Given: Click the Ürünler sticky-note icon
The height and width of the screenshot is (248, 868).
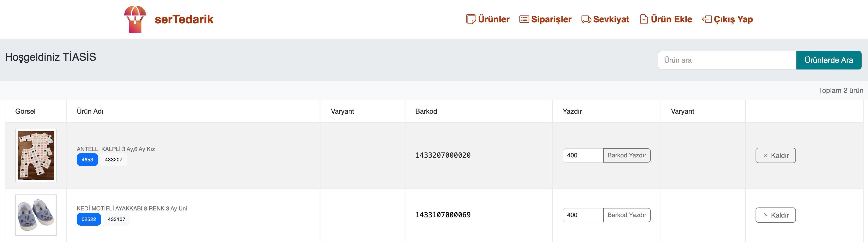Looking at the screenshot, I should (x=471, y=19).
